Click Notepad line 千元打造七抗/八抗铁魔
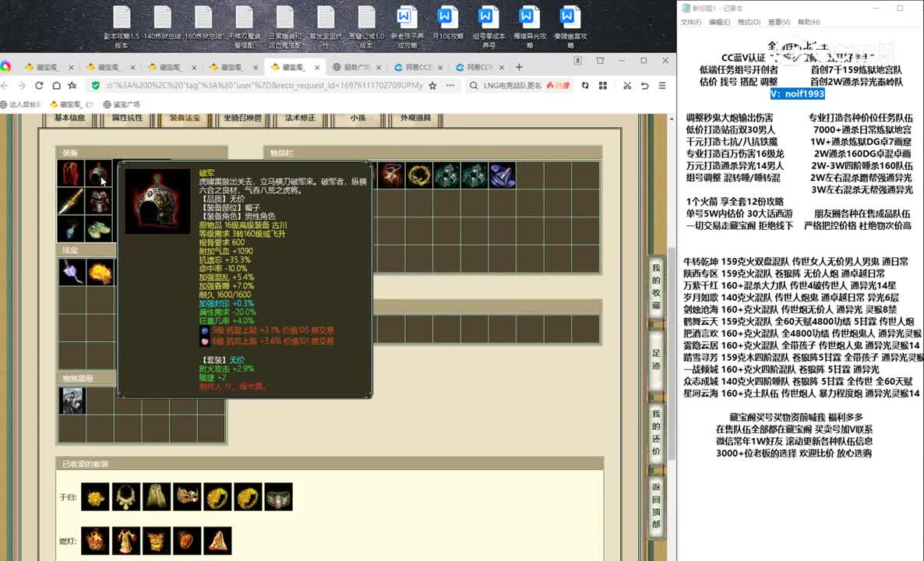 [732, 142]
